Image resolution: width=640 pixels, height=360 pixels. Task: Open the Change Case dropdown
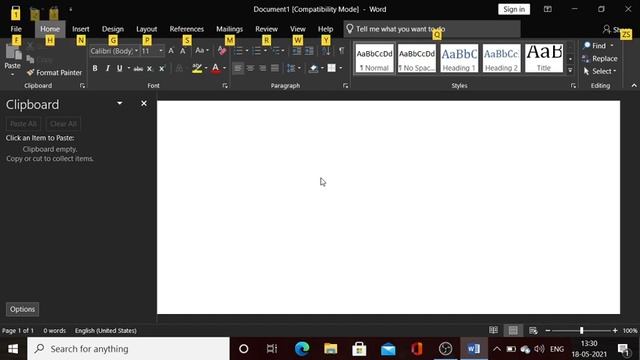(x=202, y=51)
